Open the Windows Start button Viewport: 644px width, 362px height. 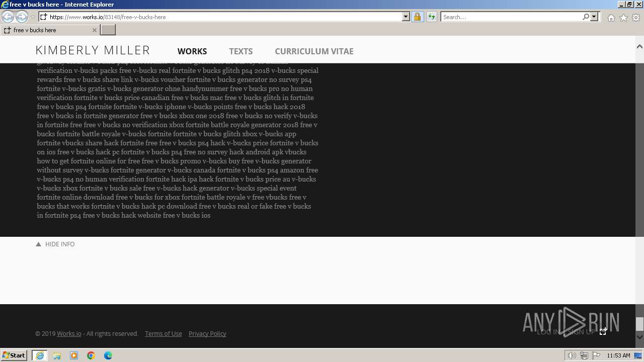(14, 355)
